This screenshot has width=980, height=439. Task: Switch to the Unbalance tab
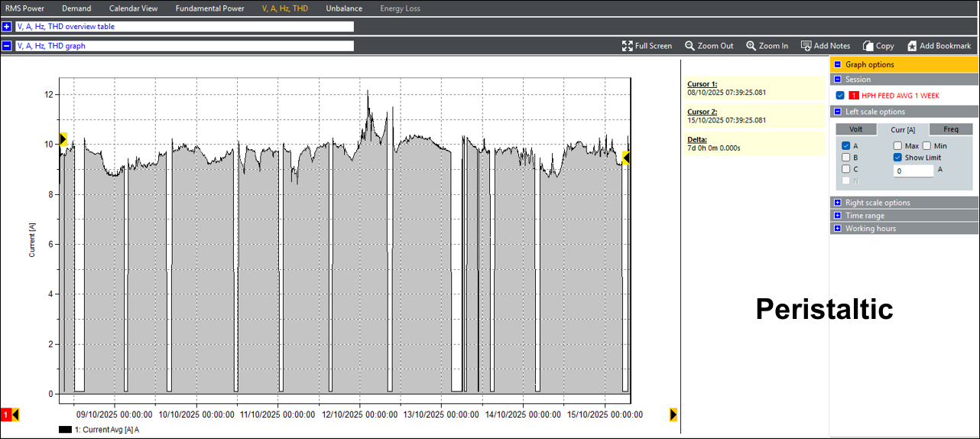(344, 8)
